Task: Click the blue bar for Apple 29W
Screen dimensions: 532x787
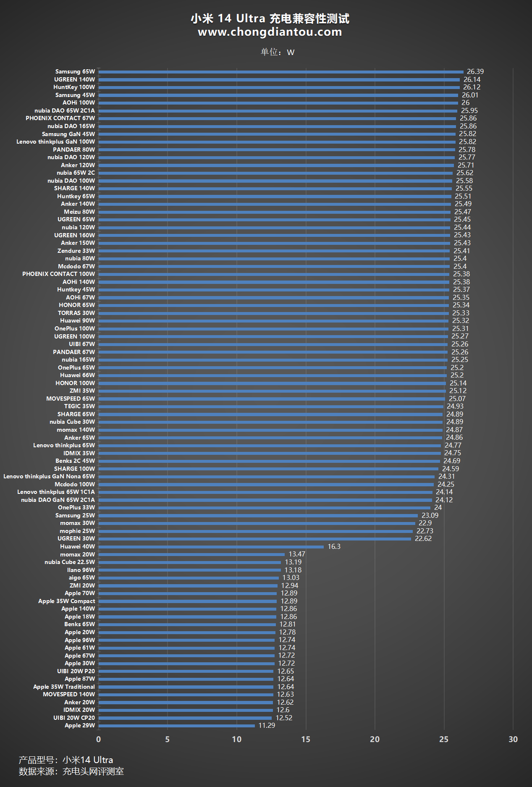Action: pyautogui.click(x=177, y=725)
